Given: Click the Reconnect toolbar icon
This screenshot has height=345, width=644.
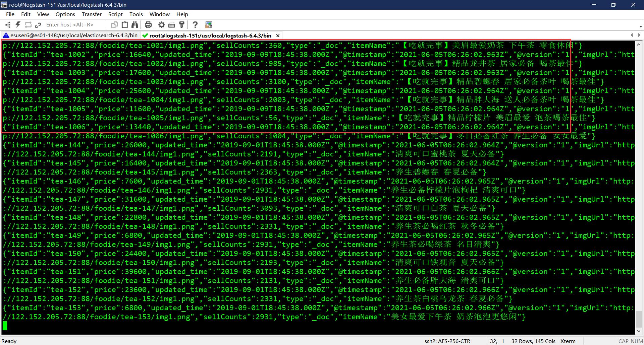Looking at the screenshot, I should [x=28, y=25].
